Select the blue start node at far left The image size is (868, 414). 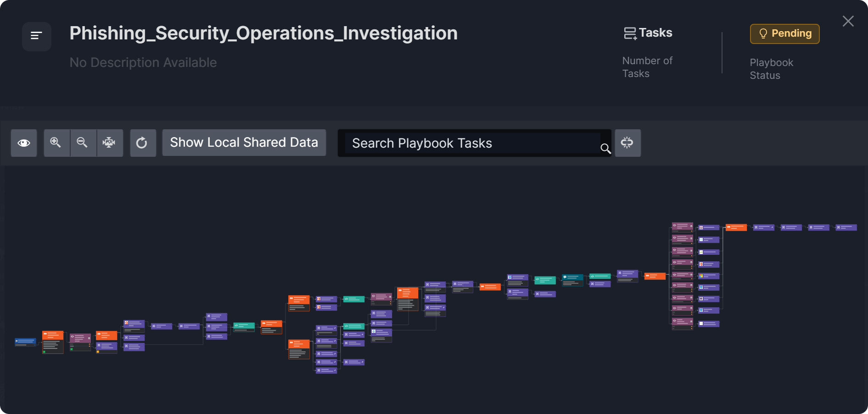(x=25, y=341)
